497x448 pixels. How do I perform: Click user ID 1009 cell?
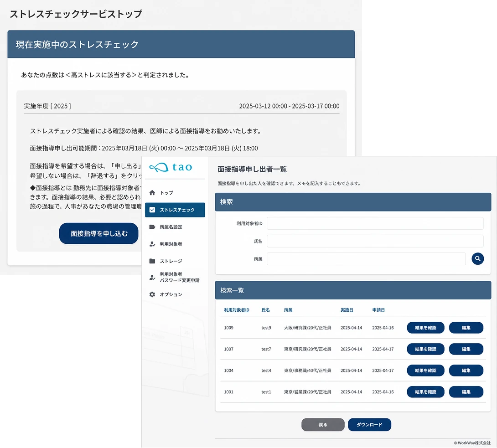pyautogui.click(x=228, y=328)
